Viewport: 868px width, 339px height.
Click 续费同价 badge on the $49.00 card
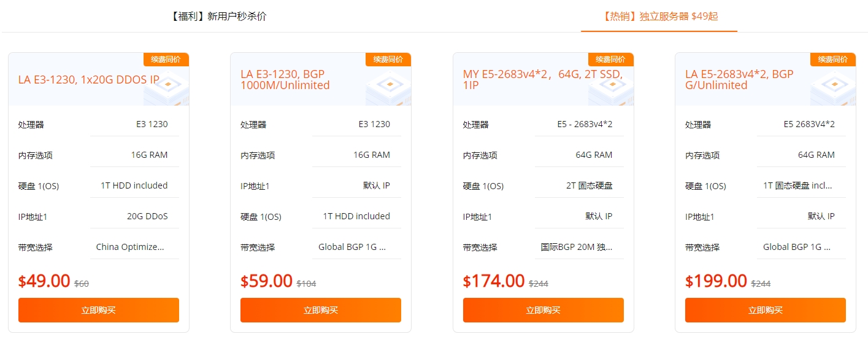click(x=166, y=60)
